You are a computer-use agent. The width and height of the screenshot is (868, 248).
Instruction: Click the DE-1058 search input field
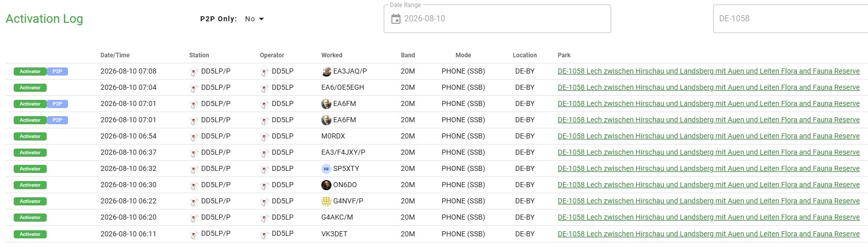pos(790,19)
